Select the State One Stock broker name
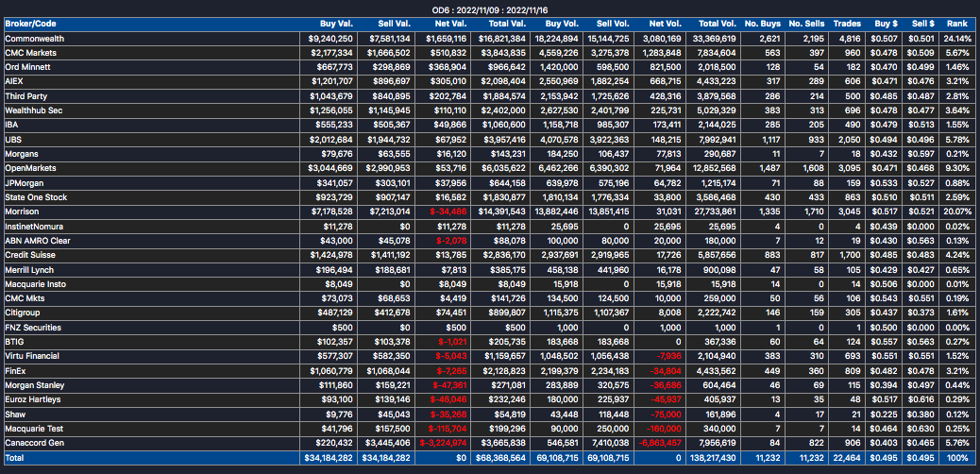This screenshot has width=980, height=474. [x=36, y=197]
